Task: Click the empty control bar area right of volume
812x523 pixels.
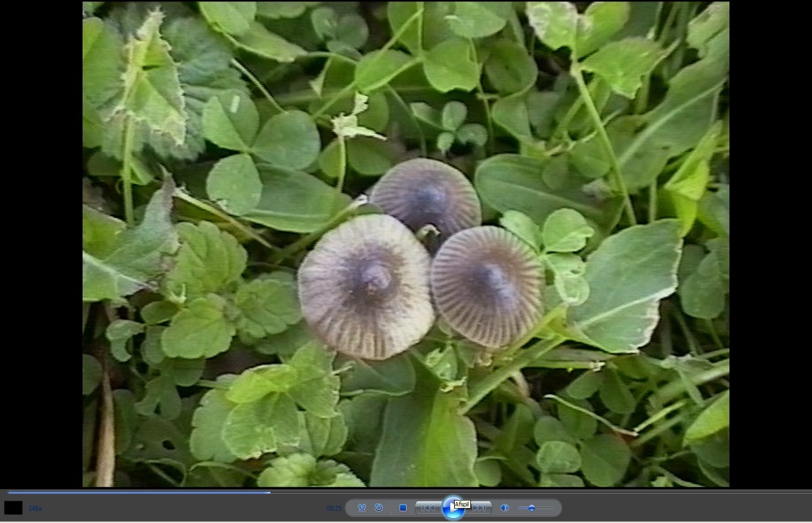Action: (677, 507)
